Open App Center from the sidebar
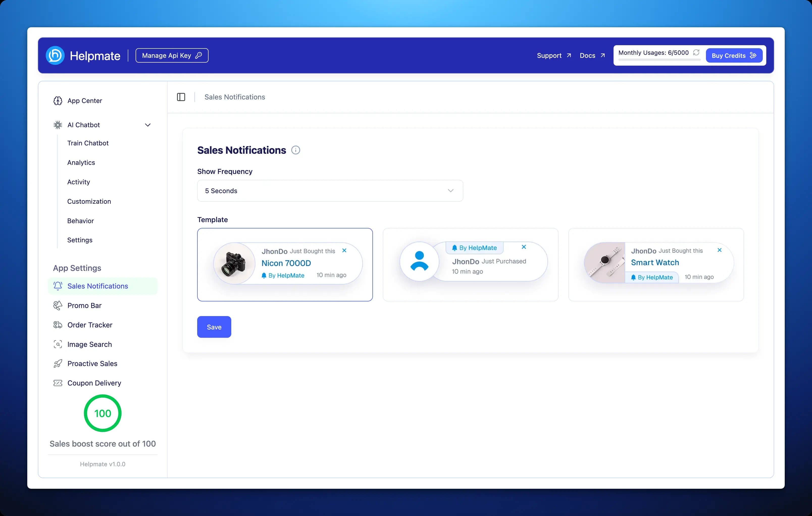 click(x=85, y=101)
